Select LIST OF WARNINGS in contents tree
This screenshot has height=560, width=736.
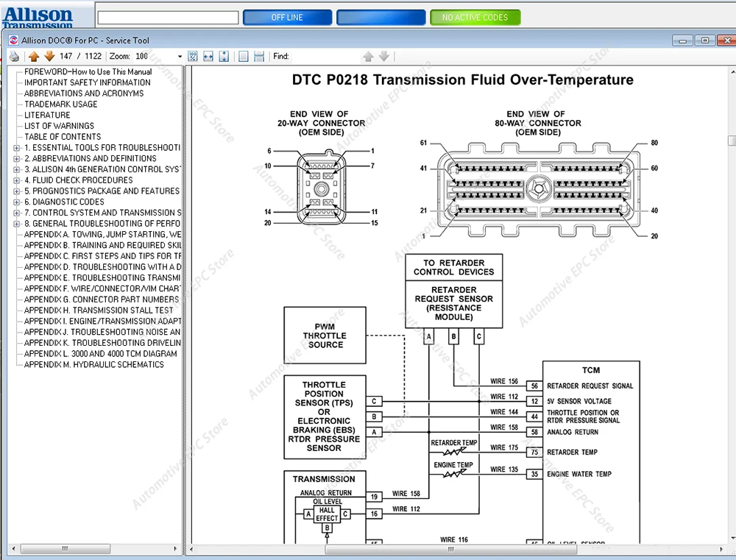tap(59, 126)
